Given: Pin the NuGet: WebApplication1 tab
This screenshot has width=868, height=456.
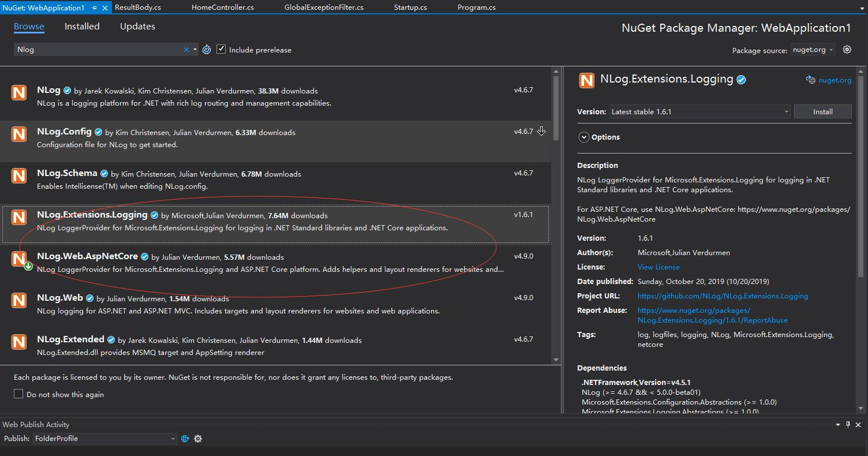Looking at the screenshot, I should pos(94,8).
